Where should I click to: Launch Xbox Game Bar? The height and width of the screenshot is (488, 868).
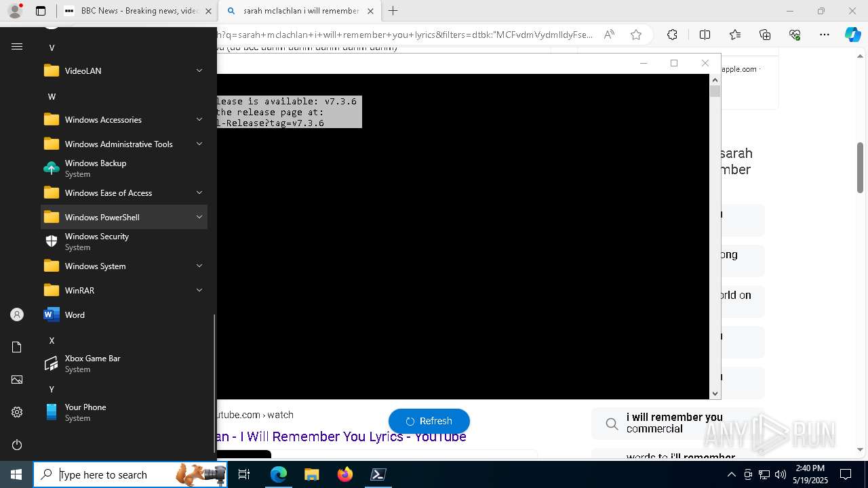click(x=124, y=363)
